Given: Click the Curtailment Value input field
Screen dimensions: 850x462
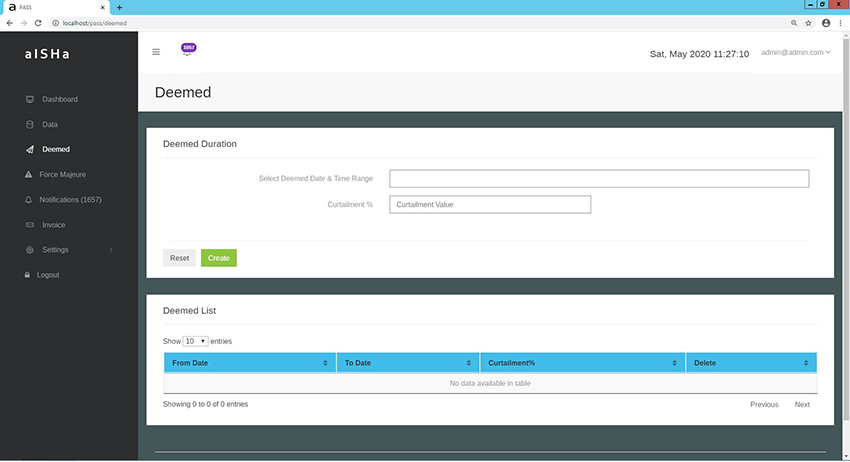Looking at the screenshot, I should tap(490, 204).
